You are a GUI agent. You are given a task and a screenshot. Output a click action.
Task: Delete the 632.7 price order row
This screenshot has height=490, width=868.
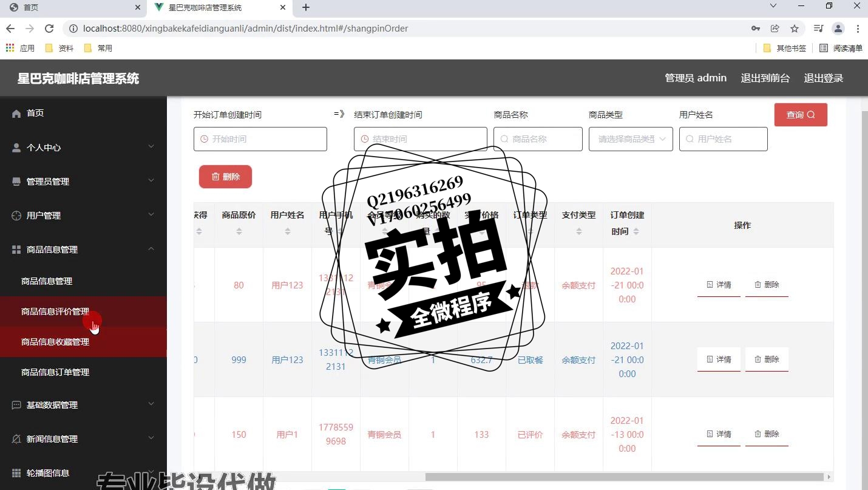click(x=767, y=359)
